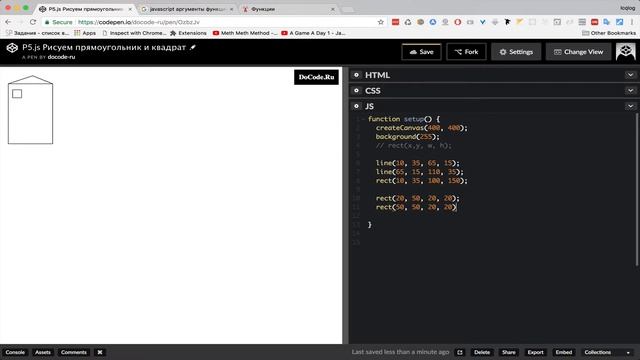
Task: Click the blue circular triangle extension icon
Action: pyautogui.click(x=433, y=22)
